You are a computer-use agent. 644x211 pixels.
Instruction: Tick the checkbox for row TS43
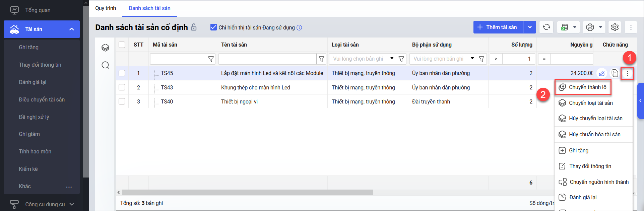pyautogui.click(x=122, y=87)
